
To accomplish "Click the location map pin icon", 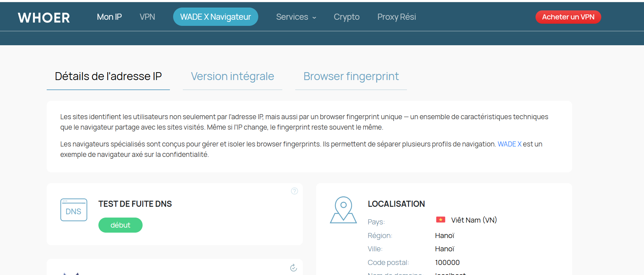I will tap(343, 210).
